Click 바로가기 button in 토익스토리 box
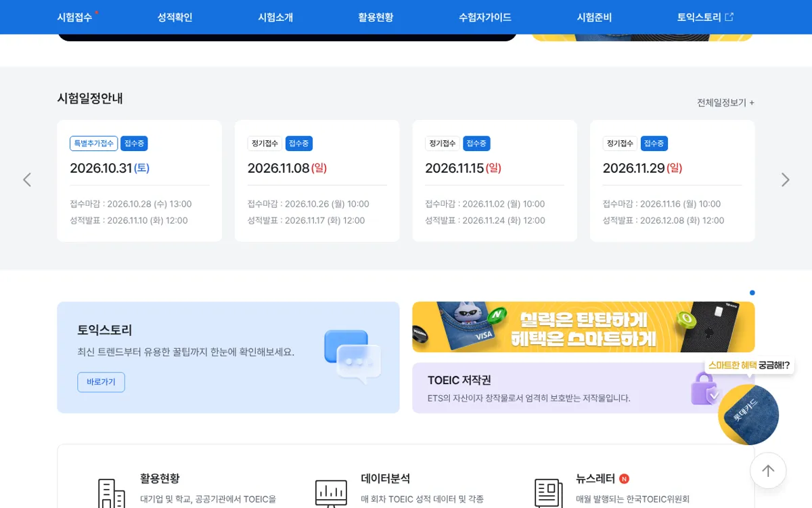812x508 pixels. click(101, 382)
